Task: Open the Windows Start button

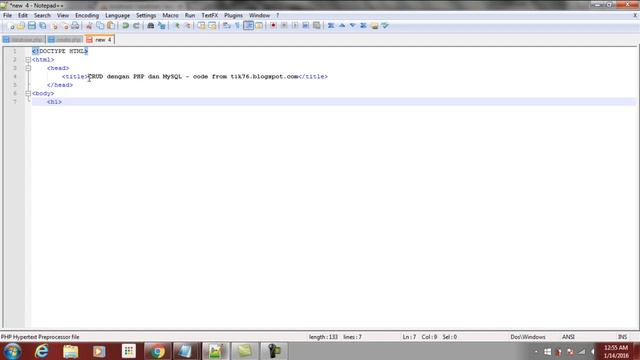Action: coord(12,351)
